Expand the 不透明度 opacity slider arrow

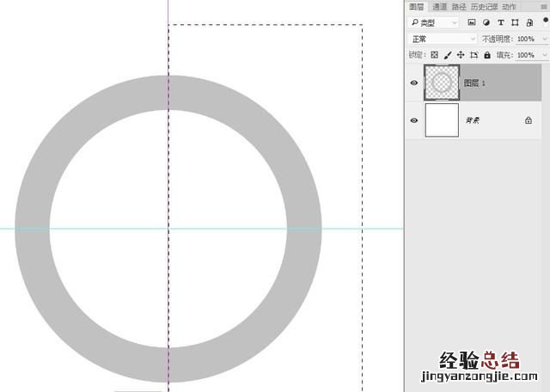pos(545,39)
